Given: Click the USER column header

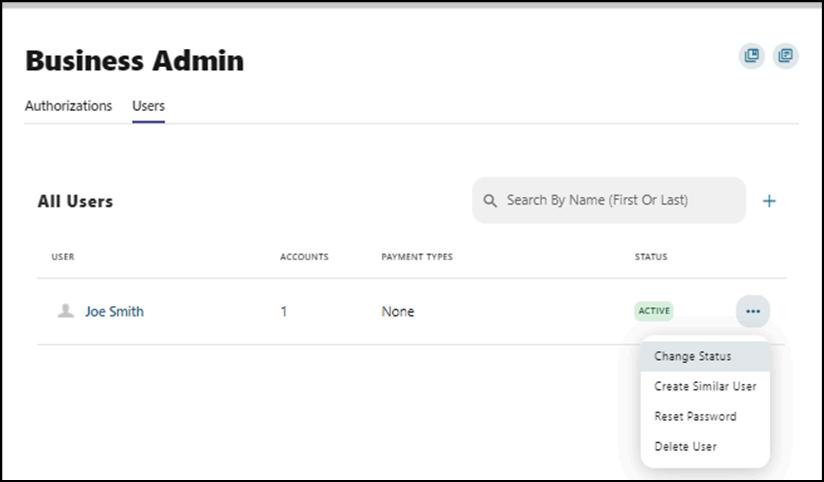Looking at the screenshot, I should (x=63, y=257).
